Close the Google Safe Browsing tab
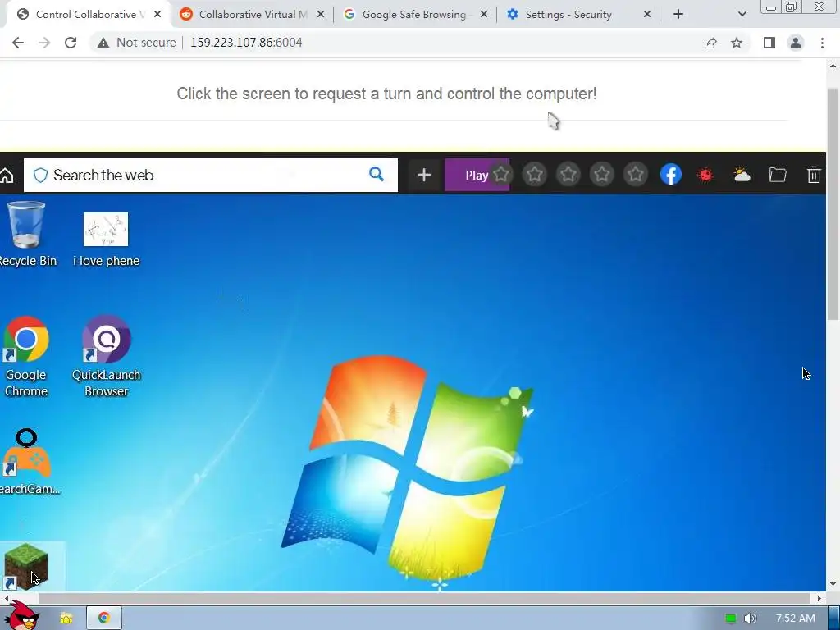 click(x=484, y=15)
